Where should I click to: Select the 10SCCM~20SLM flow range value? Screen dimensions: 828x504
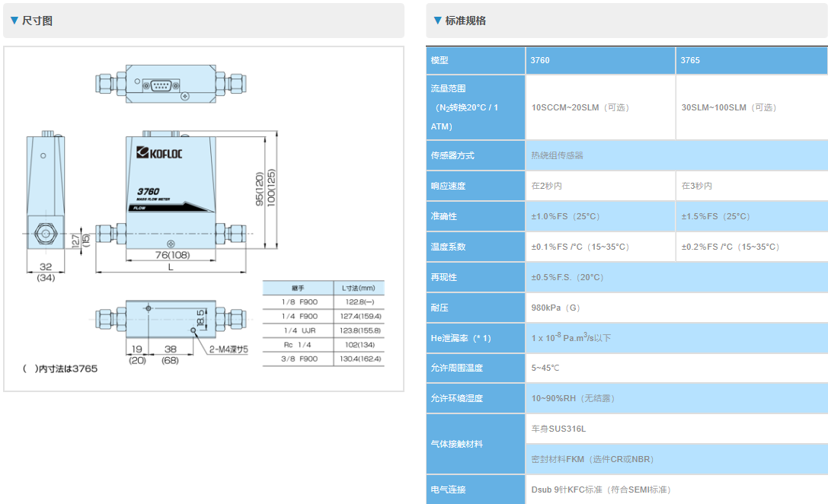(580, 107)
